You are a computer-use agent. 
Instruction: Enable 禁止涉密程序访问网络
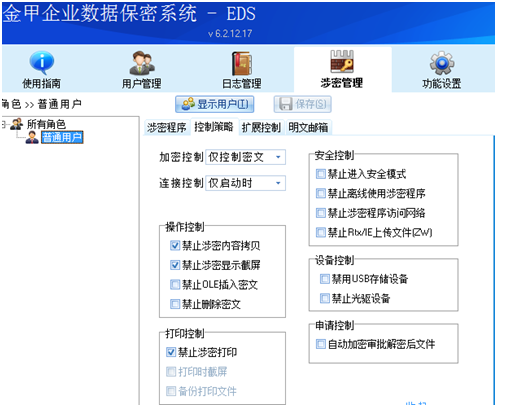tap(321, 213)
